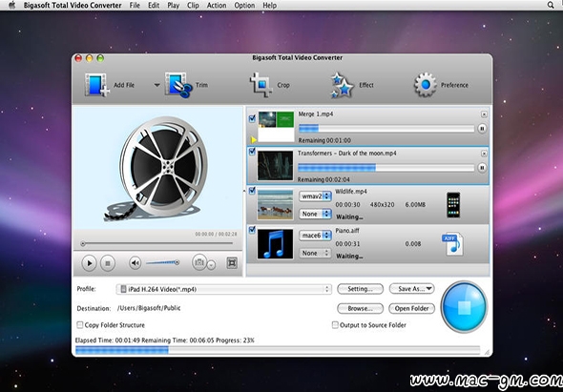Enable Copy Folder Structure

(80, 325)
